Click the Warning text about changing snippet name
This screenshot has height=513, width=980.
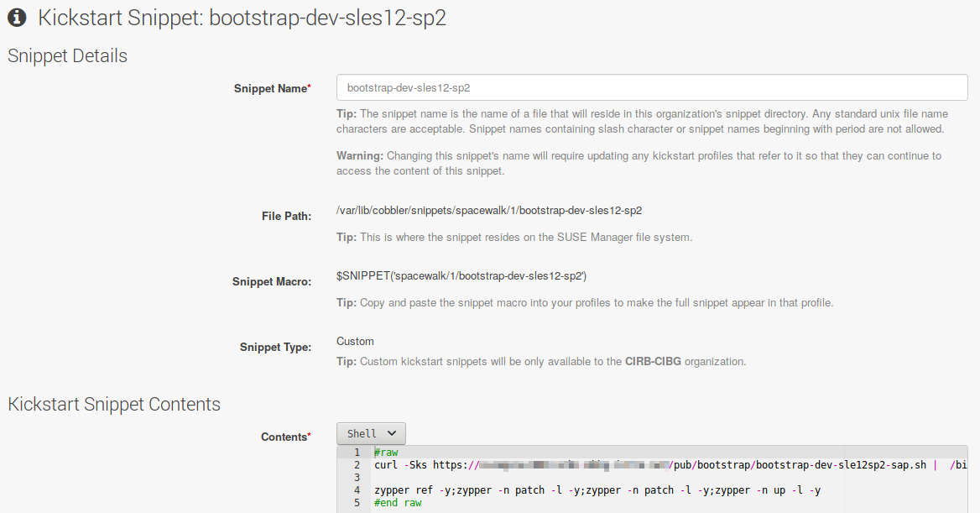(x=639, y=163)
